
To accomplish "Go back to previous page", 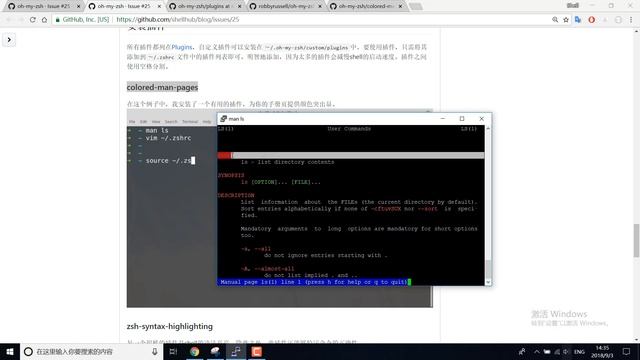I will point(9,20).
